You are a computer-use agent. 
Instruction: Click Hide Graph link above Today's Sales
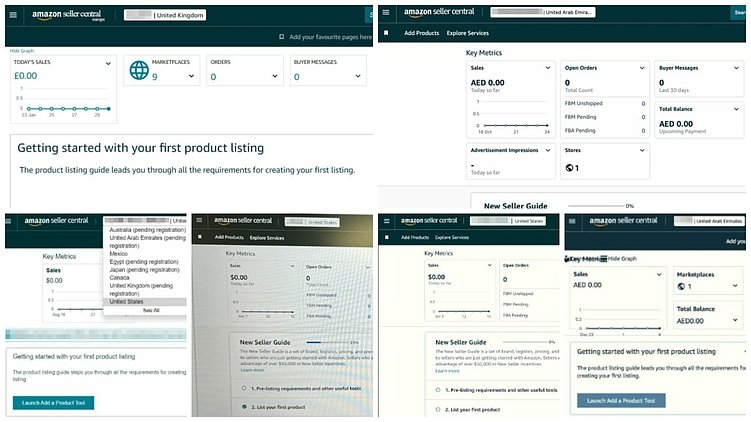(x=22, y=51)
